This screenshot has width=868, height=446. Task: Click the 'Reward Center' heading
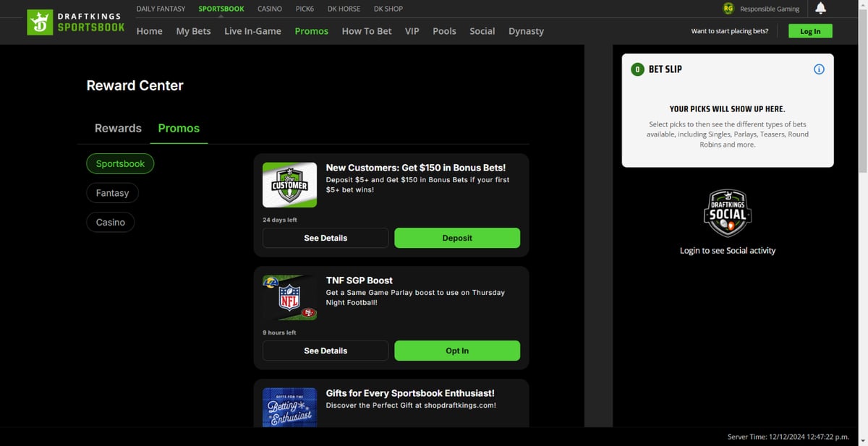point(135,85)
